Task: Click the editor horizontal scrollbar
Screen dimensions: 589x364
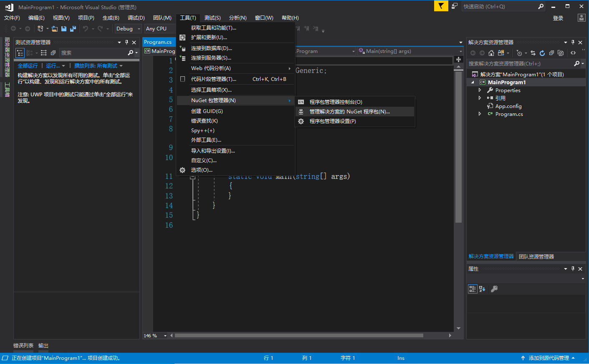Action: 299,335
